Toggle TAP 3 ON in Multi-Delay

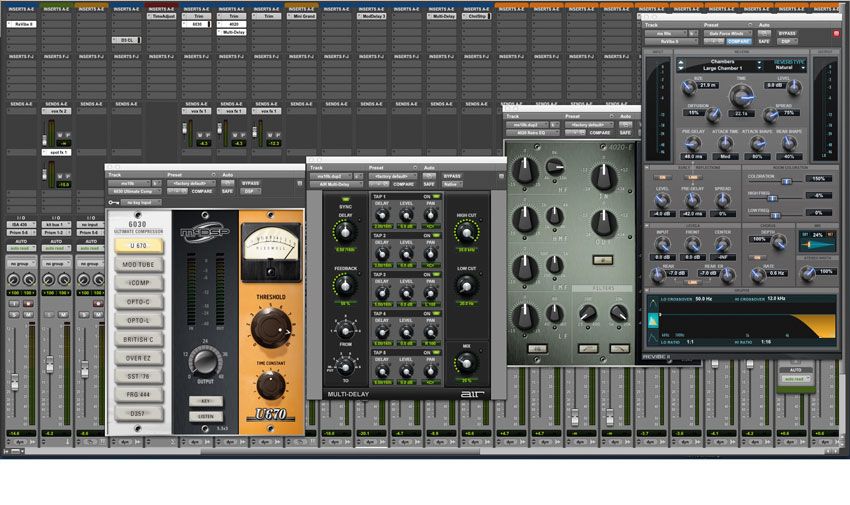pos(436,275)
